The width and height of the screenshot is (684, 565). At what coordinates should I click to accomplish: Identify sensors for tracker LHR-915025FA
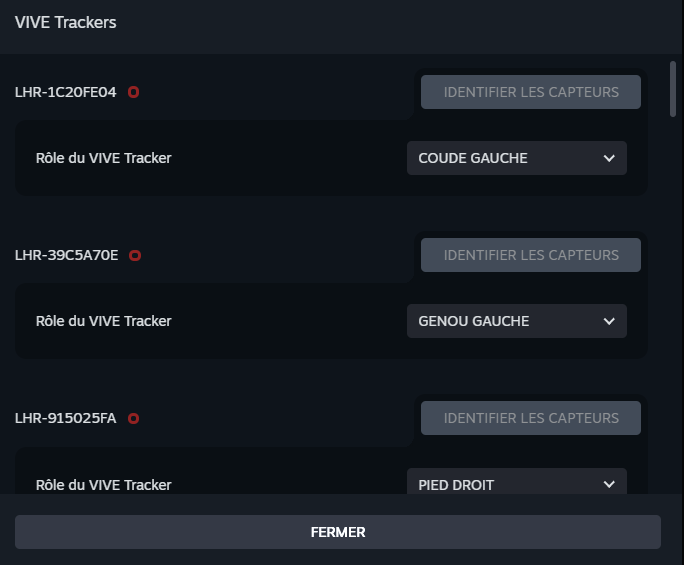[531, 418]
